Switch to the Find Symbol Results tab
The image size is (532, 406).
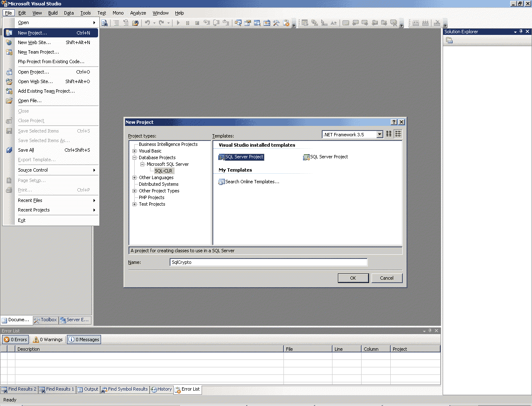(125, 389)
